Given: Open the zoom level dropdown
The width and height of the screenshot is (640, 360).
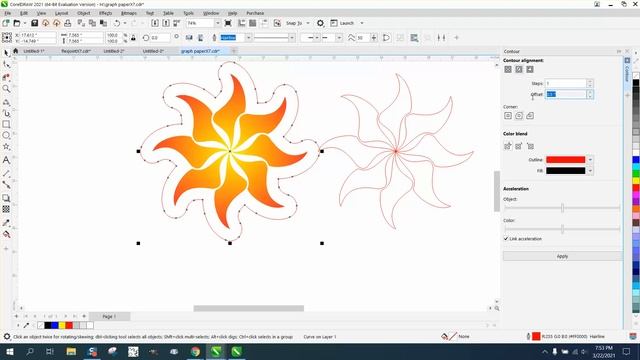Looking at the screenshot, I should pos(217,23).
